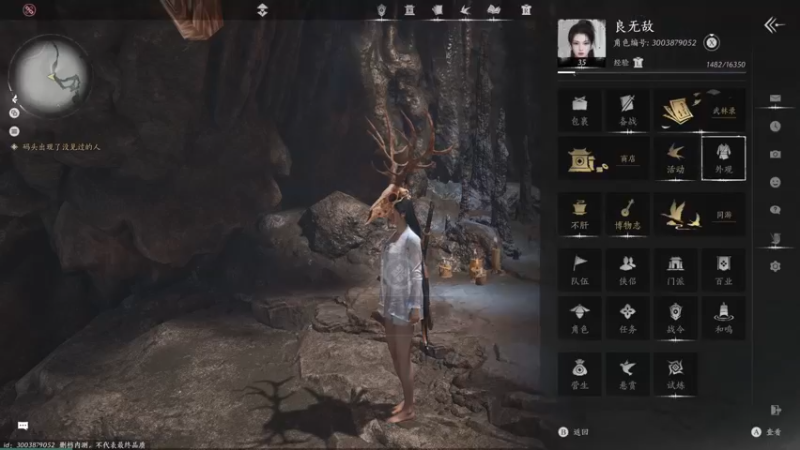Select the highlighted 外观 appearance tile
The height and width of the screenshot is (450, 800).
pos(723,159)
